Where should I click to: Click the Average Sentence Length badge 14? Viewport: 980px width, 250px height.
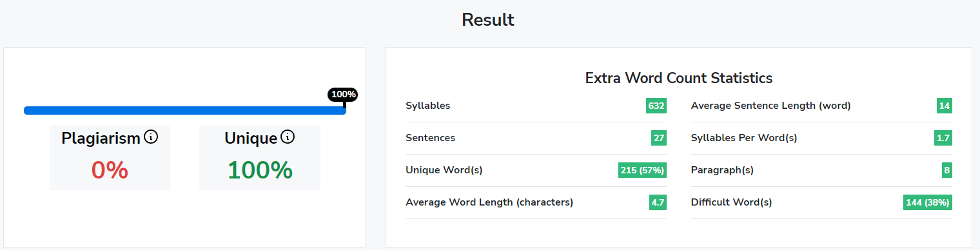pos(945,106)
